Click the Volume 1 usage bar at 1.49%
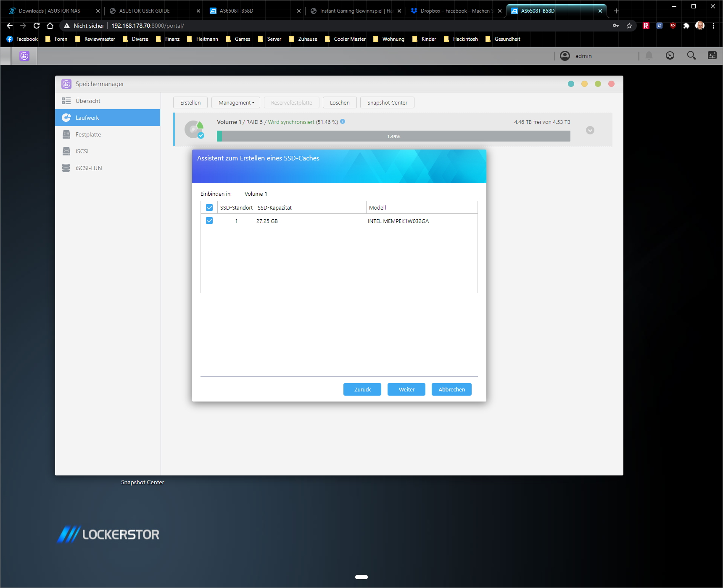The width and height of the screenshot is (723, 588). tap(393, 136)
